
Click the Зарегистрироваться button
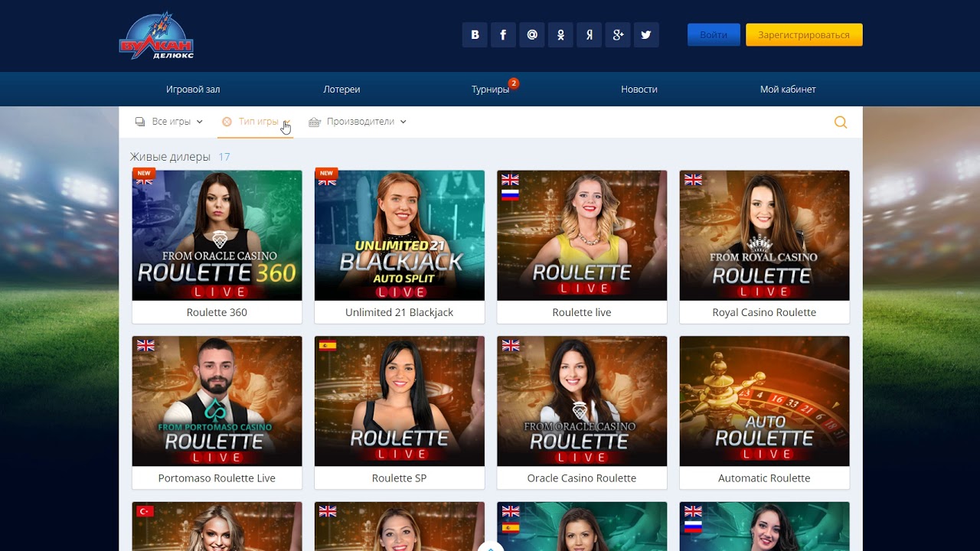point(804,35)
